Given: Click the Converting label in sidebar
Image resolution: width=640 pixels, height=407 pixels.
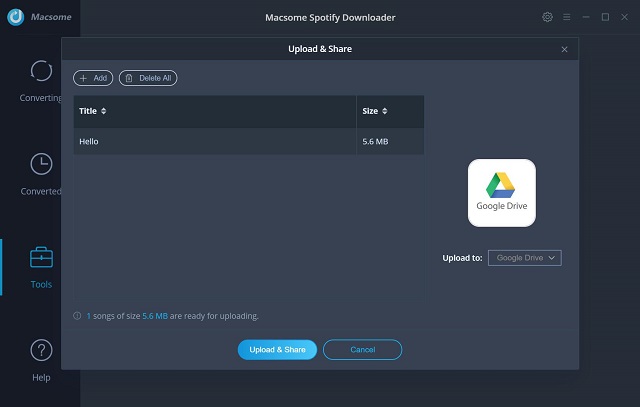Looking at the screenshot, I should click(x=40, y=98).
